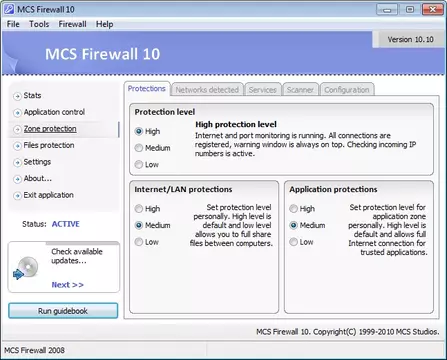This screenshot has height=360, width=447.
Task: Switch to the Networks detected tab
Action: 207,90
